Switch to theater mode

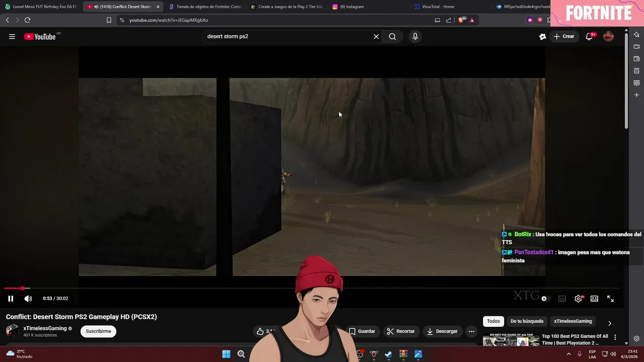pos(594,299)
